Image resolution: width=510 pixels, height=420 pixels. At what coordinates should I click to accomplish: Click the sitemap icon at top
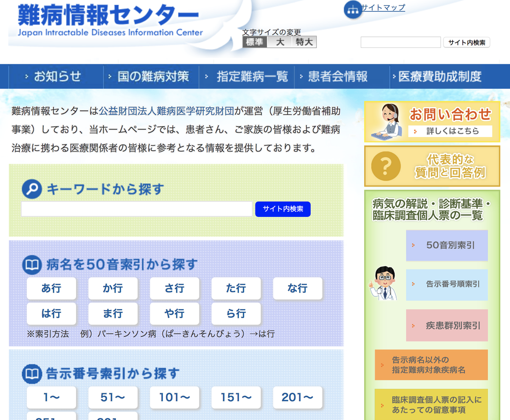[x=353, y=9]
